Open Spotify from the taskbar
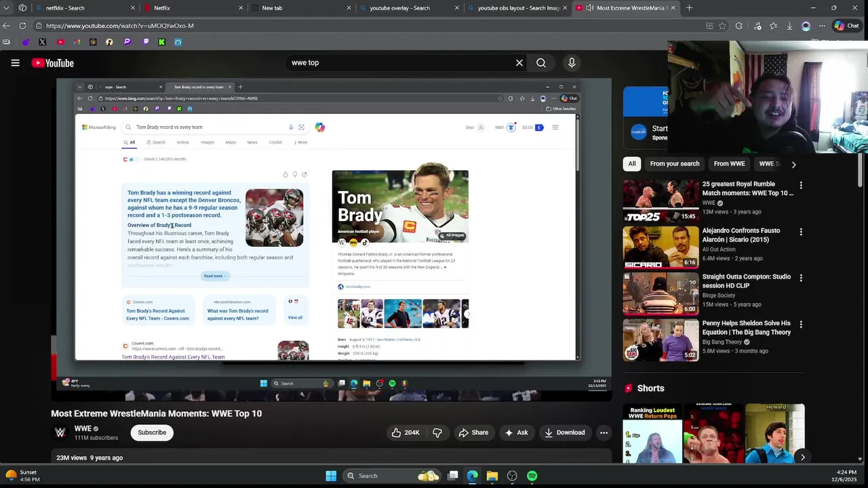Viewport: 868px width, 488px height. coord(532,476)
